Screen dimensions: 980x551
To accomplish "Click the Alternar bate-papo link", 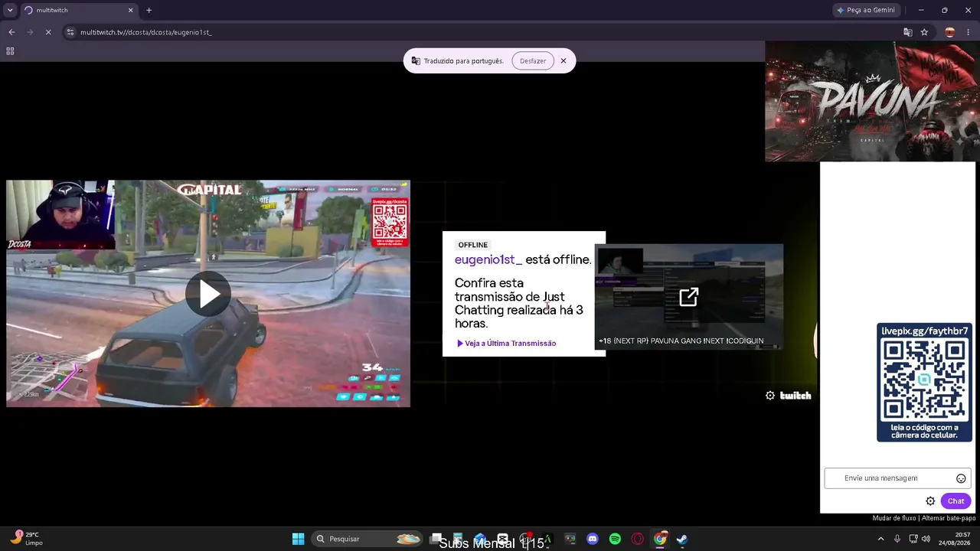I will (949, 518).
